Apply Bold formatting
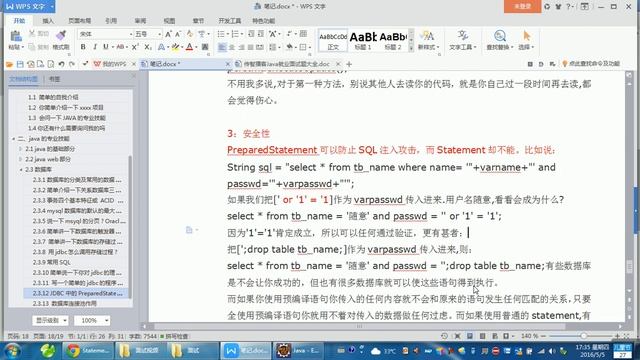Viewport: 640px width, 360px height. (83, 47)
